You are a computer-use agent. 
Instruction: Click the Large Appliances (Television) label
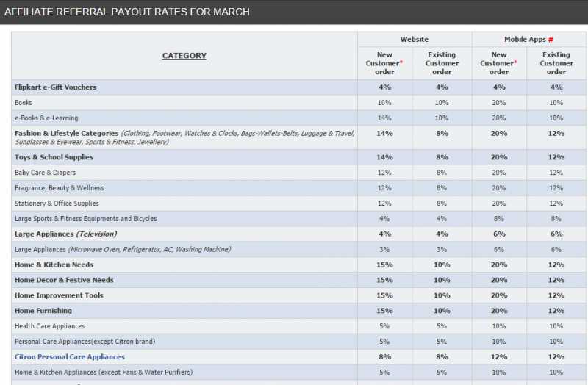tap(65, 234)
